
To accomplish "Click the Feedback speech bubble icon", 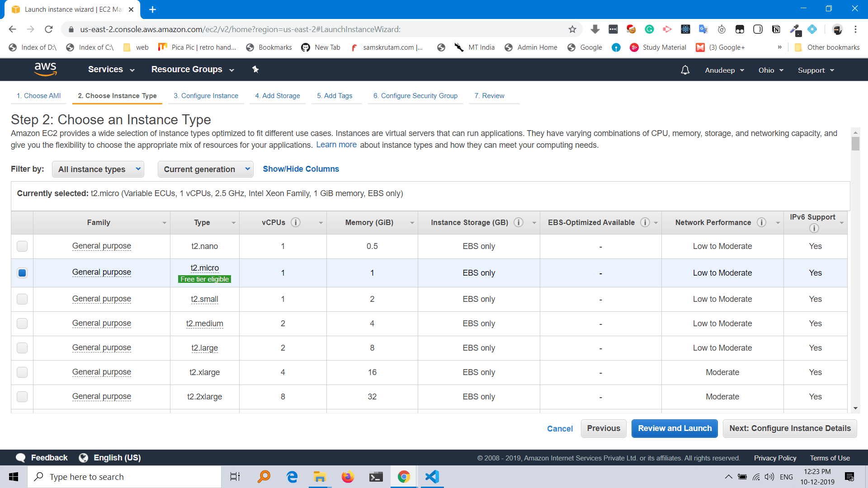I will pos(21,458).
